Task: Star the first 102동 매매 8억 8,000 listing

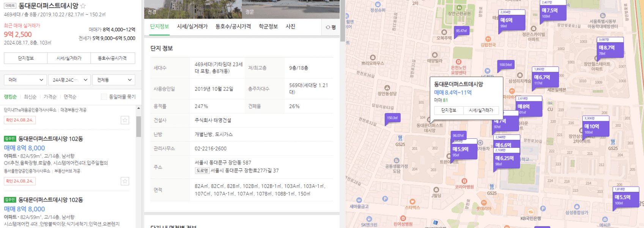Action: point(125,181)
